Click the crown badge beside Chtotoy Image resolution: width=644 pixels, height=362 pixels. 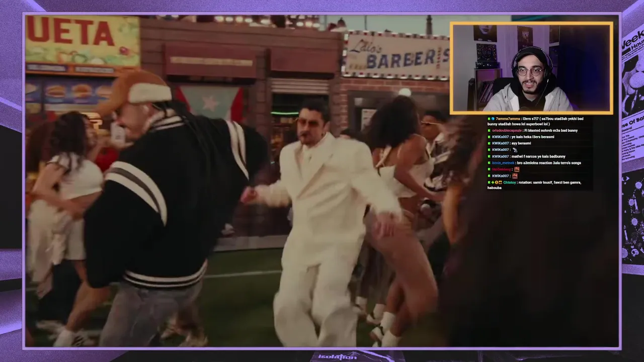click(500, 183)
